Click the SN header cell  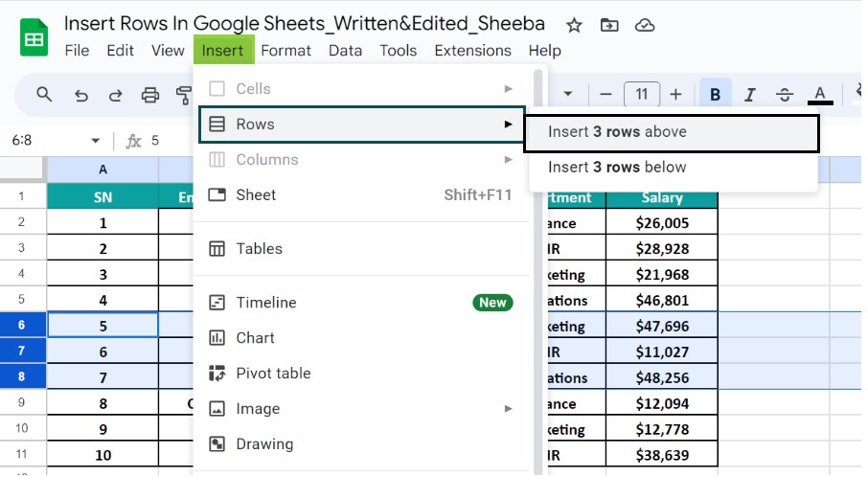(103, 197)
